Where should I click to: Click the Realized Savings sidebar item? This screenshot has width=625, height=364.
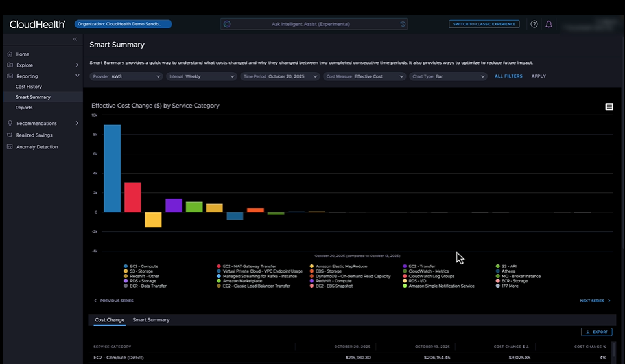click(x=34, y=135)
